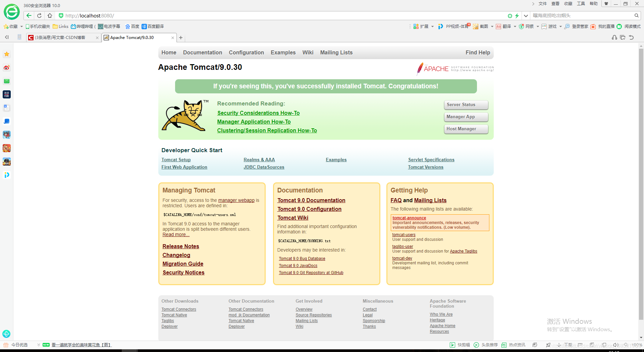Open Documentation in Tomcat nav bar
This screenshot has height=352, width=644.
point(203,52)
